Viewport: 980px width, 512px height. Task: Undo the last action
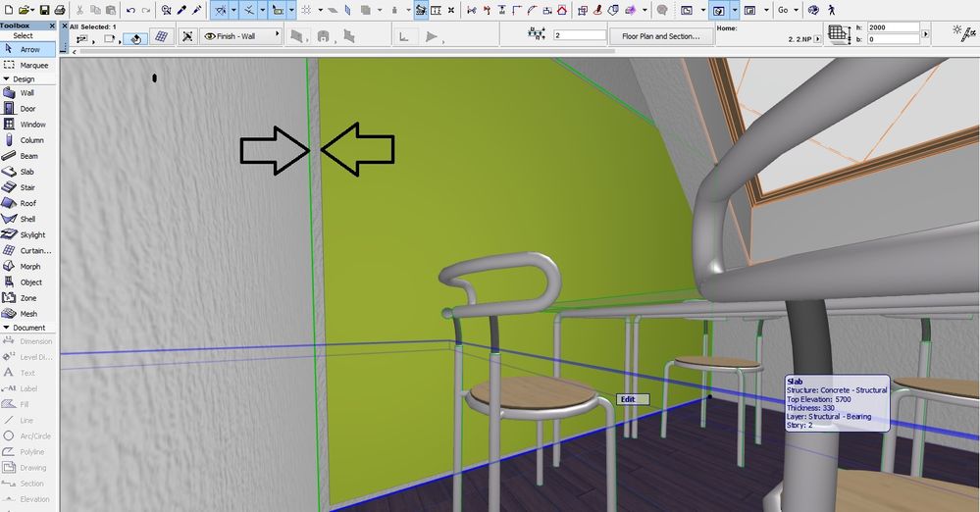[130, 10]
